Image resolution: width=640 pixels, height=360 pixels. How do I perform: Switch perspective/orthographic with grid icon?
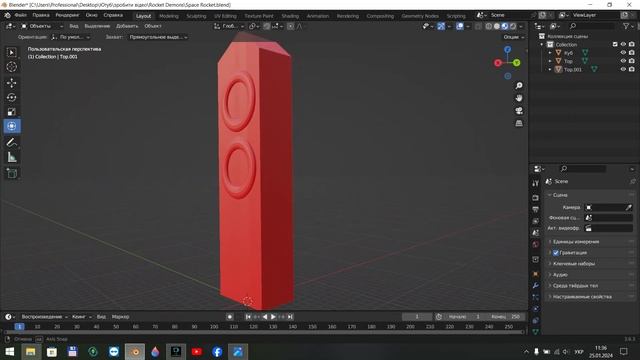click(x=519, y=123)
